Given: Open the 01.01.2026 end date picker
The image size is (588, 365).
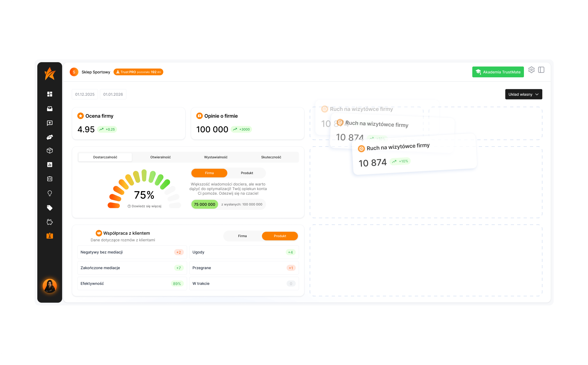Looking at the screenshot, I should click(x=113, y=94).
